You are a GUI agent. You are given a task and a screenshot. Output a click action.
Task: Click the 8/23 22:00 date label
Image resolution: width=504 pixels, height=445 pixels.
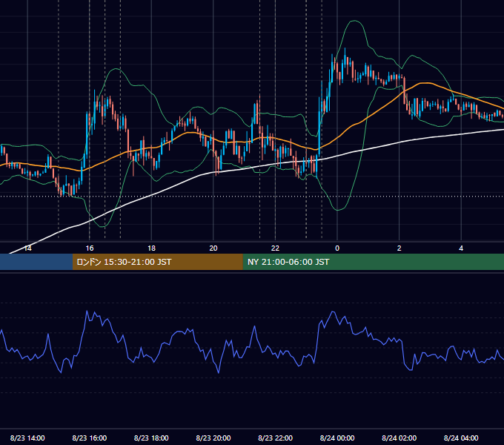pyautogui.click(x=275, y=438)
